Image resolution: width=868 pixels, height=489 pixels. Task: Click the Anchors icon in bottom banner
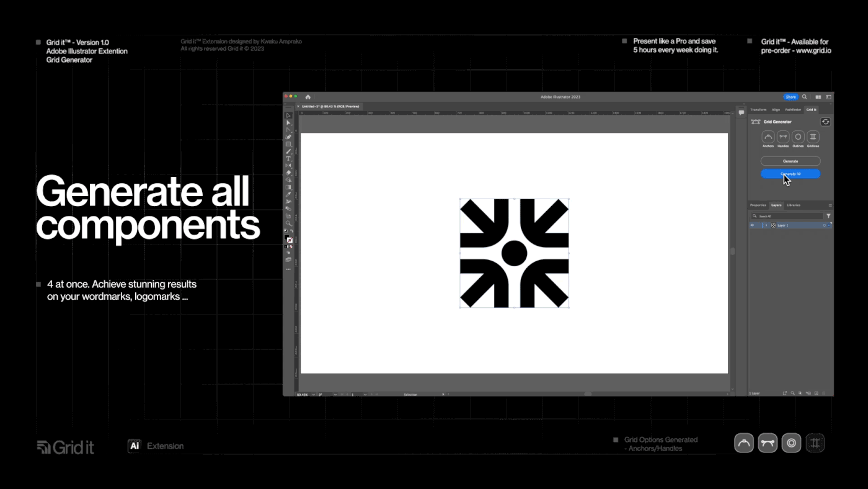click(x=744, y=443)
